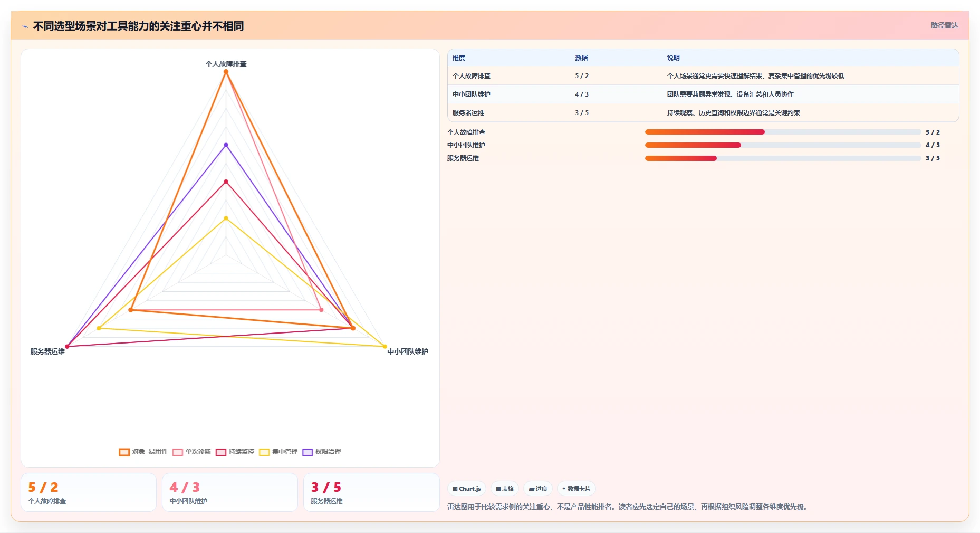The image size is (980, 533).
Task: Click the footer note starting 雷达图用于比较
Action: click(x=627, y=507)
